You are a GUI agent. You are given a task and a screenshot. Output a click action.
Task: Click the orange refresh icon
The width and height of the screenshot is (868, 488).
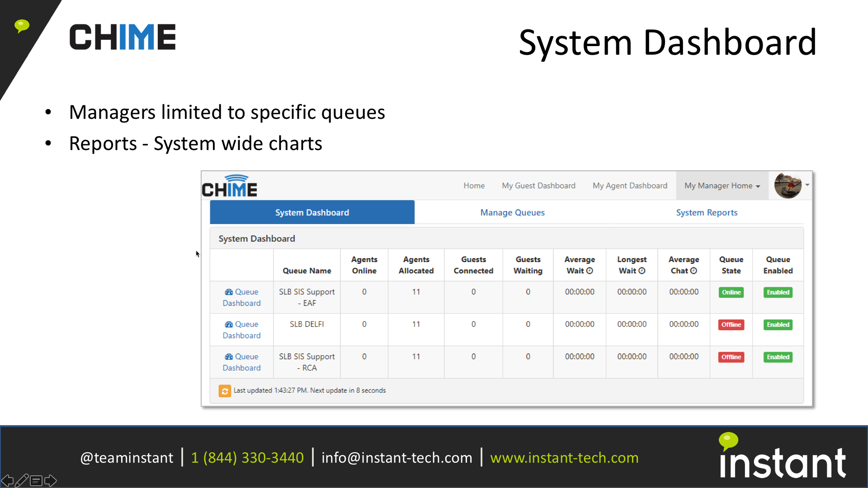point(225,391)
